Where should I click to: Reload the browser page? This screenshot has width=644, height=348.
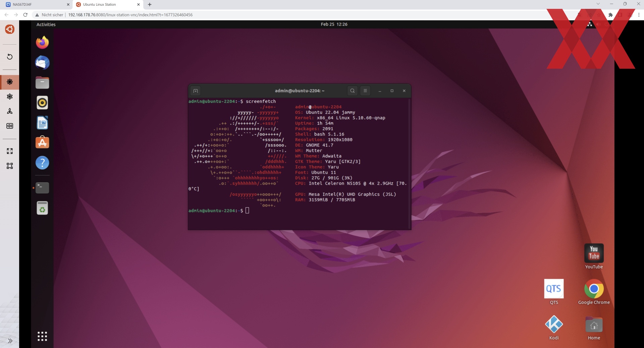[25, 15]
